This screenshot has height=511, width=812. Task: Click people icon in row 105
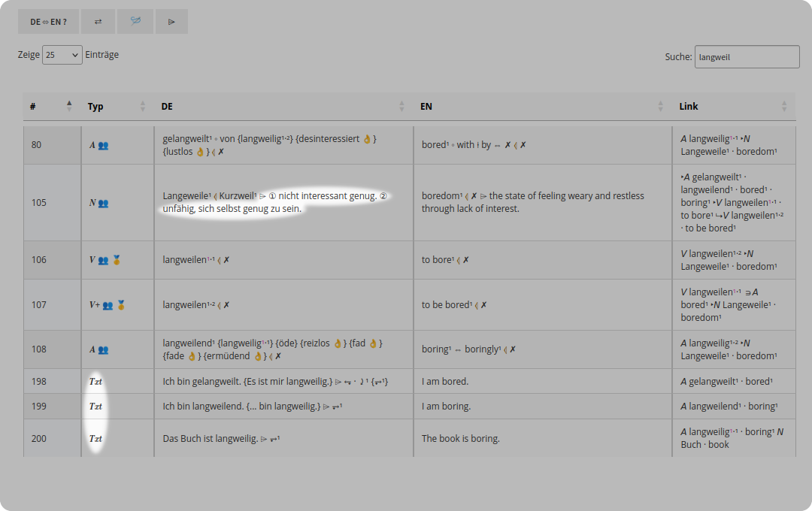pyautogui.click(x=104, y=204)
